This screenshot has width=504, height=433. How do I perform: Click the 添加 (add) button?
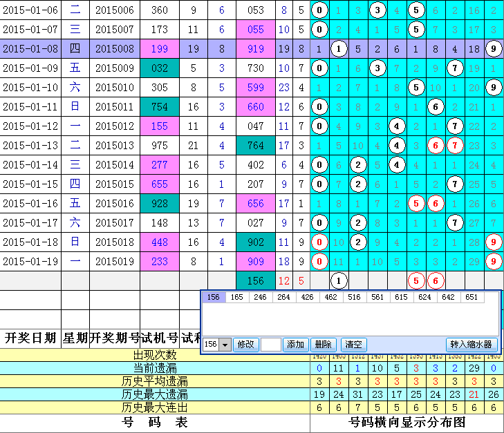[x=295, y=345]
